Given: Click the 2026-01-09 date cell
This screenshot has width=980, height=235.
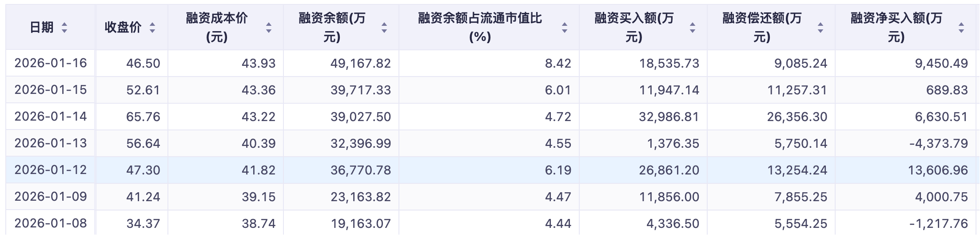Looking at the screenshot, I should [x=51, y=197].
